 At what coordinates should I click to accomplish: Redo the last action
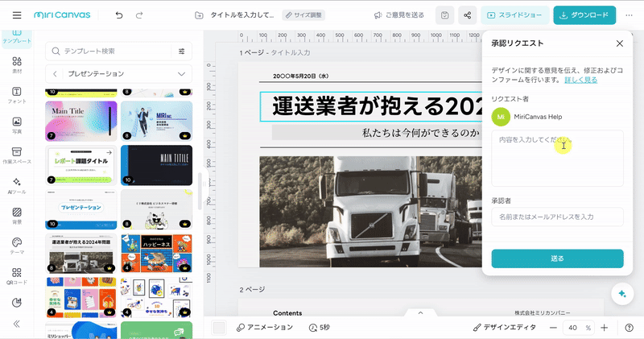[139, 15]
